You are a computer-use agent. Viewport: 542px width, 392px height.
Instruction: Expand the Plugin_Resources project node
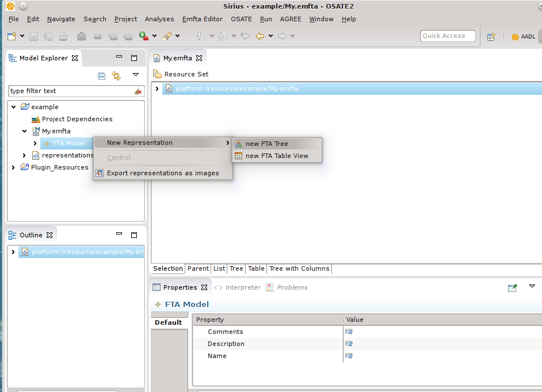pyautogui.click(x=13, y=167)
